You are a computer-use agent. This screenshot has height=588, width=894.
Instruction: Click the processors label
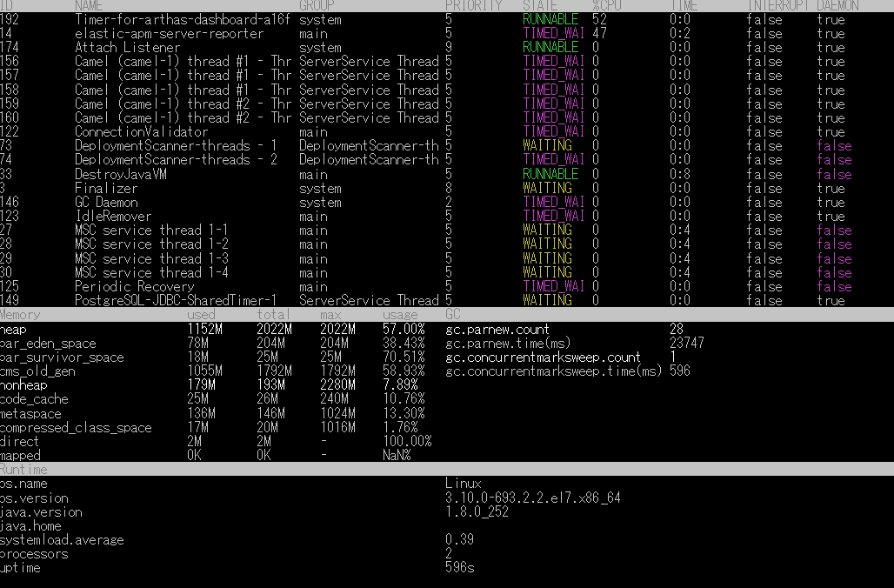pyautogui.click(x=34, y=554)
